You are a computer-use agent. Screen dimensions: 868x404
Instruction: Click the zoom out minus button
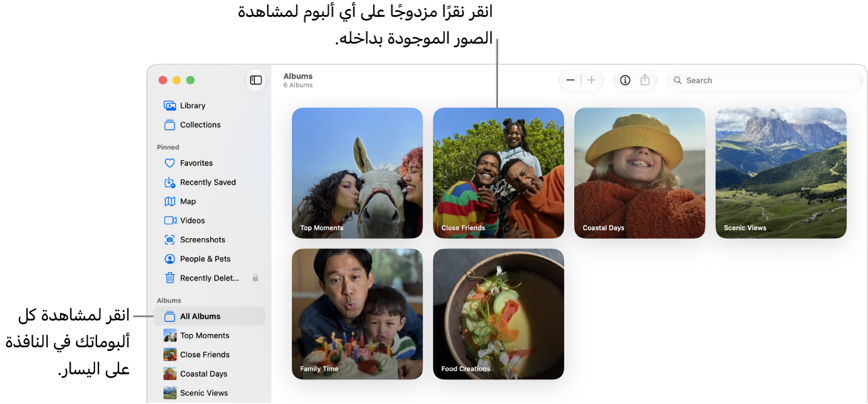pos(571,80)
